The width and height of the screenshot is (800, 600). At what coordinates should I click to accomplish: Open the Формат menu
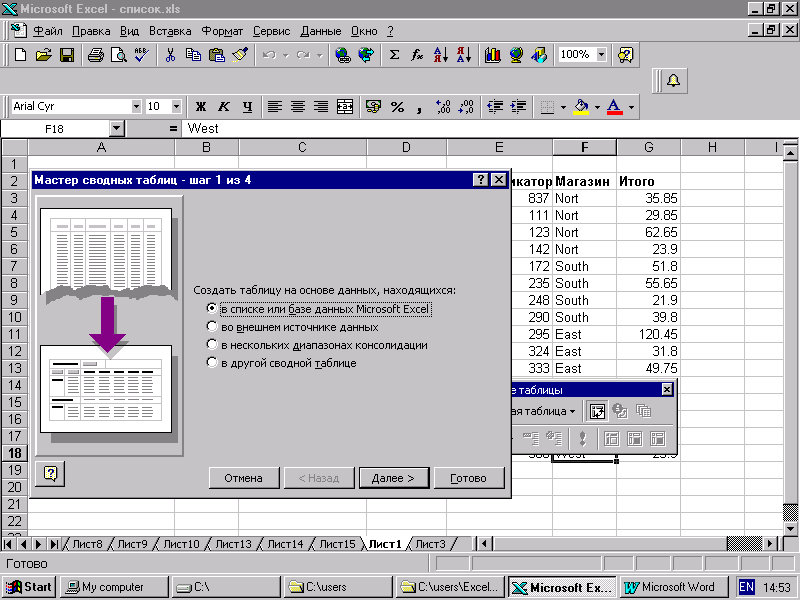222,31
